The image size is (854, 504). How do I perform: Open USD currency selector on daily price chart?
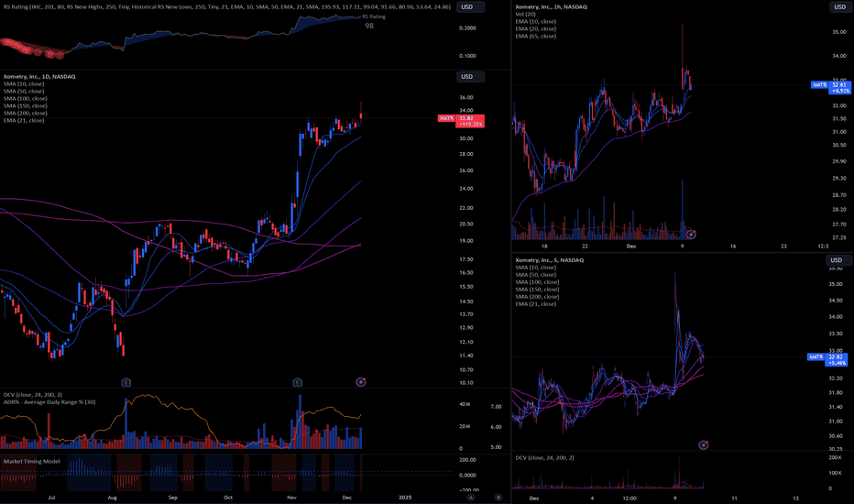pyautogui.click(x=470, y=77)
